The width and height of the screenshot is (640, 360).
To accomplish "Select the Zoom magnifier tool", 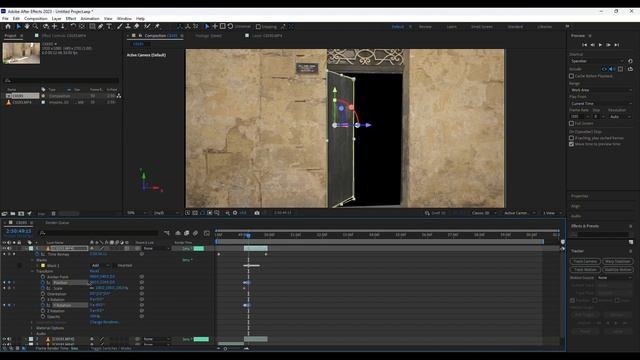I will click(36, 26).
